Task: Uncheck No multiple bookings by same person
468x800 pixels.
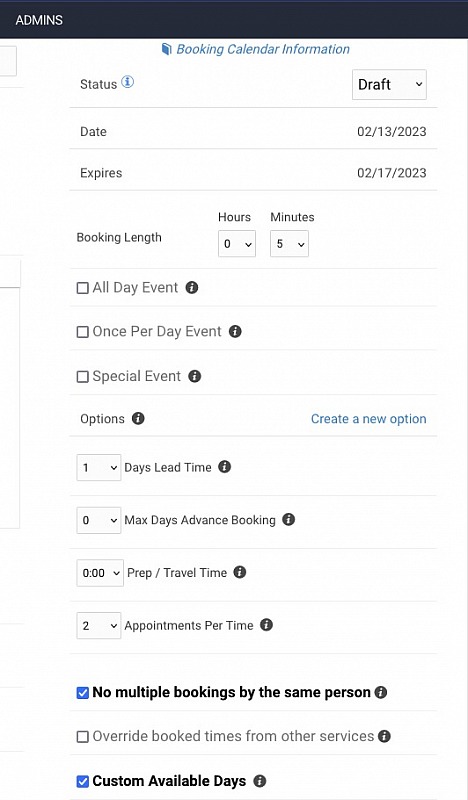Action: (x=82, y=693)
